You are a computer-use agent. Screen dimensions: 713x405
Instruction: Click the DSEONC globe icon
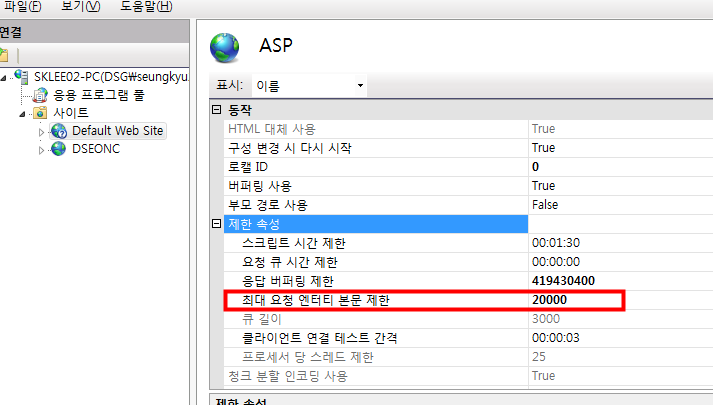pos(59,149)
